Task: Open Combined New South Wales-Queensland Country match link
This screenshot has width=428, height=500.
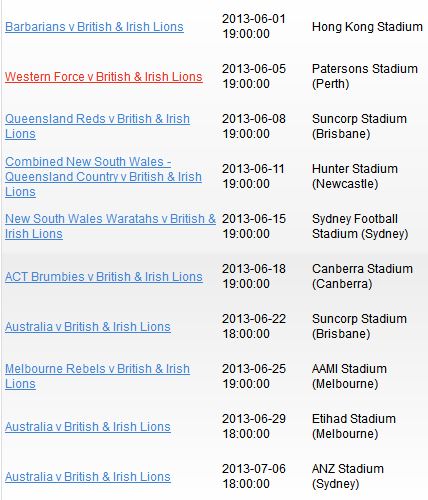Action: tap(103, 177)
